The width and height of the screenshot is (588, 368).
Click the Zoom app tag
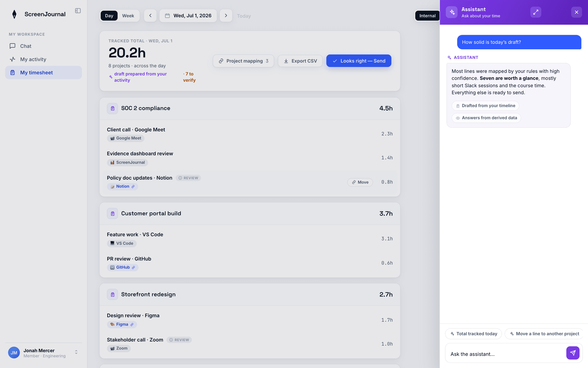[x=119, y=348]
